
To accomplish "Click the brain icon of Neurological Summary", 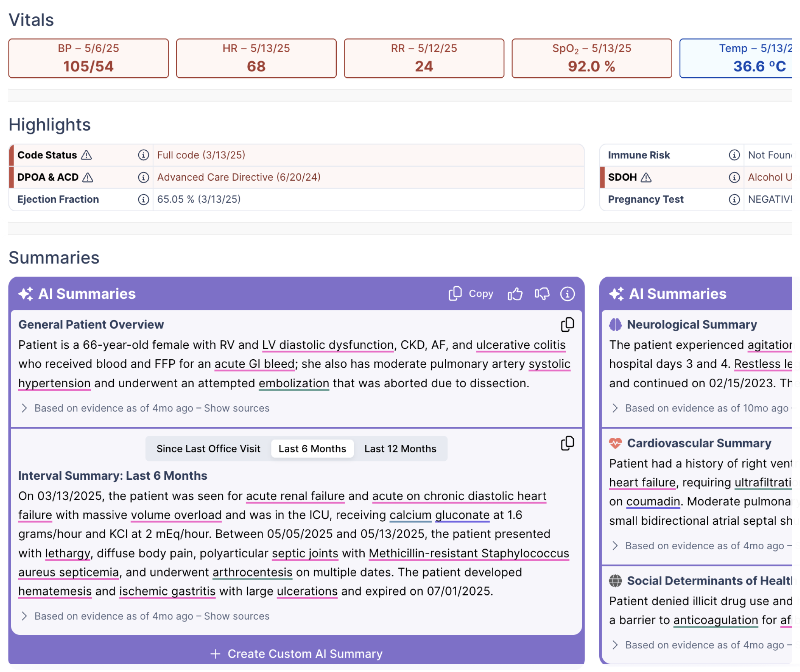I will [615, 324].
